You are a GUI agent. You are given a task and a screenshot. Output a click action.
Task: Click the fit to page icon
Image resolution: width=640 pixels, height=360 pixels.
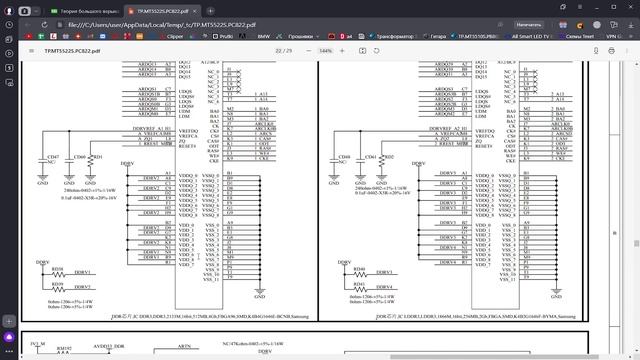(362, 51)
